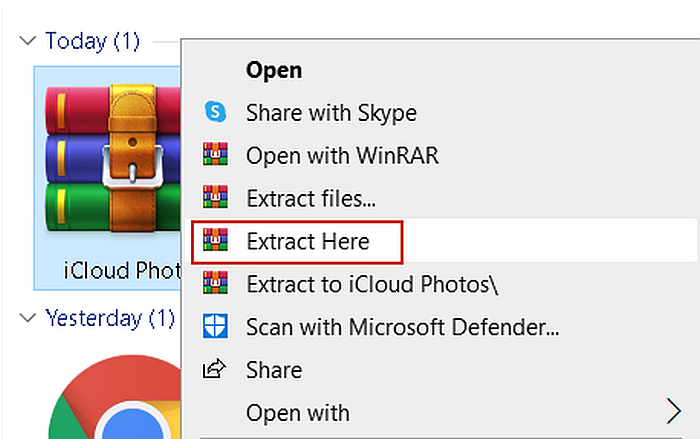This screenshot has height=439, width=700.
Task: Click the Microsoft Defender shield icon
Action: click(x=215, y=326)
